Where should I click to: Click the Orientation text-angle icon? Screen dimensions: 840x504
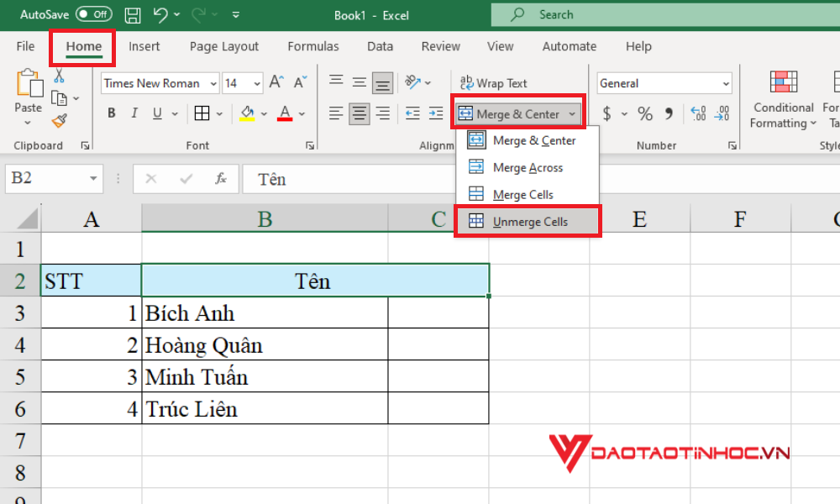[413, 82]
